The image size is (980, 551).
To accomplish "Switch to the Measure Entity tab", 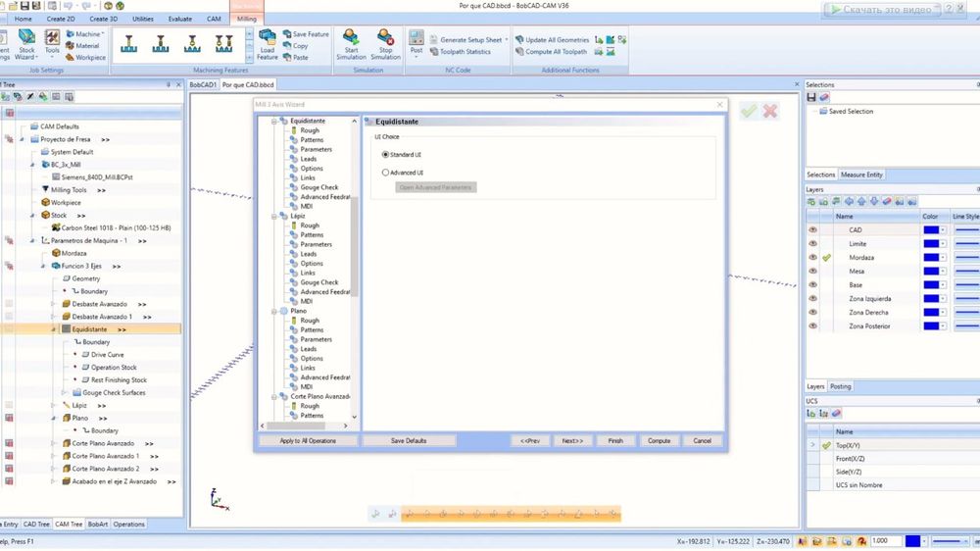I will pyautogui.click(x=861, y=175).
